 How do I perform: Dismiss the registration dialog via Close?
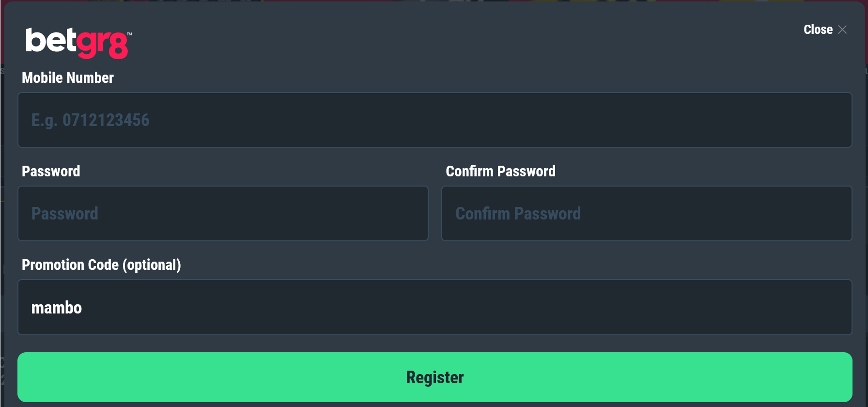pos(818,29)
